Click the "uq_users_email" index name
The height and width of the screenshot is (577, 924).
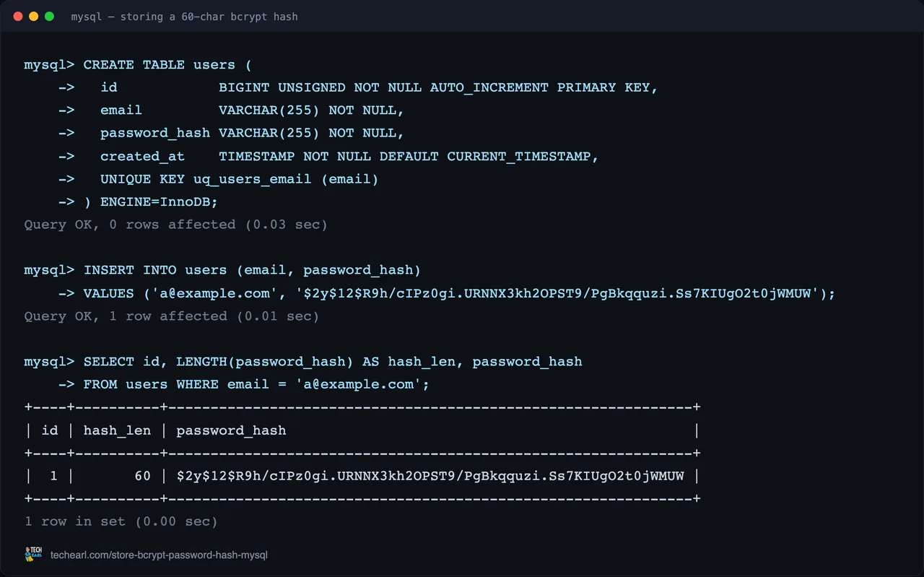[253, 179]
